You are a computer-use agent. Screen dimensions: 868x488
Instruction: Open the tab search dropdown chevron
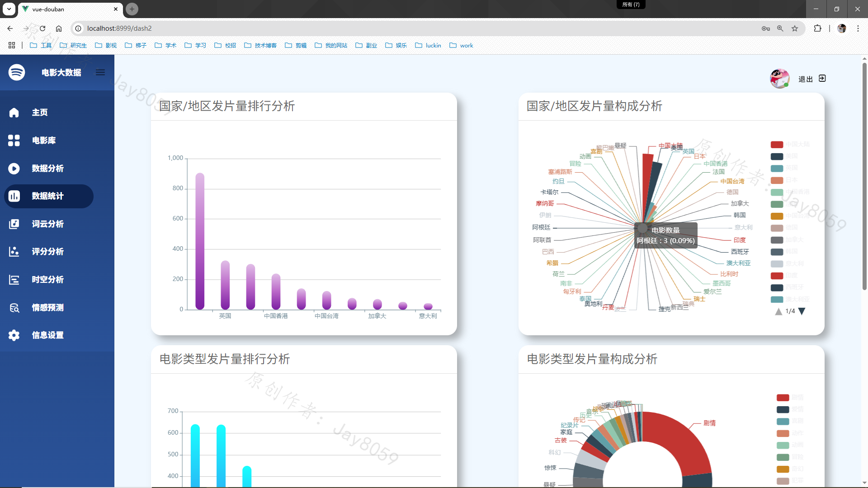tap(9, 9)
